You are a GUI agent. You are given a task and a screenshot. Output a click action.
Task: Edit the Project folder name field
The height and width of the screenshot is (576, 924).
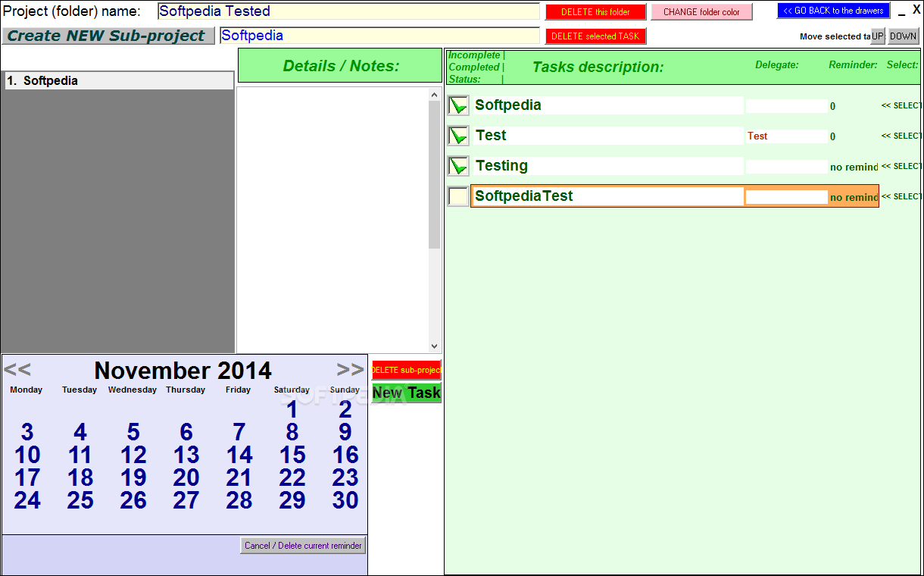(348, 11)
